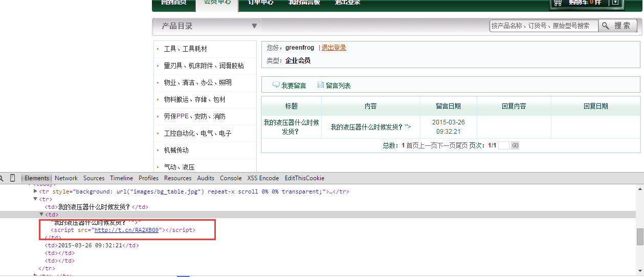Select the td node with 2015-03-26 09:32:21

point(92,245)
